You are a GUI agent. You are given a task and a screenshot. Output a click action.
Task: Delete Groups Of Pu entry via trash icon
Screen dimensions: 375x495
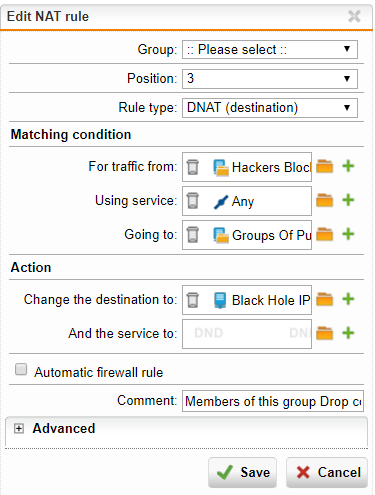tap(193, 235)
